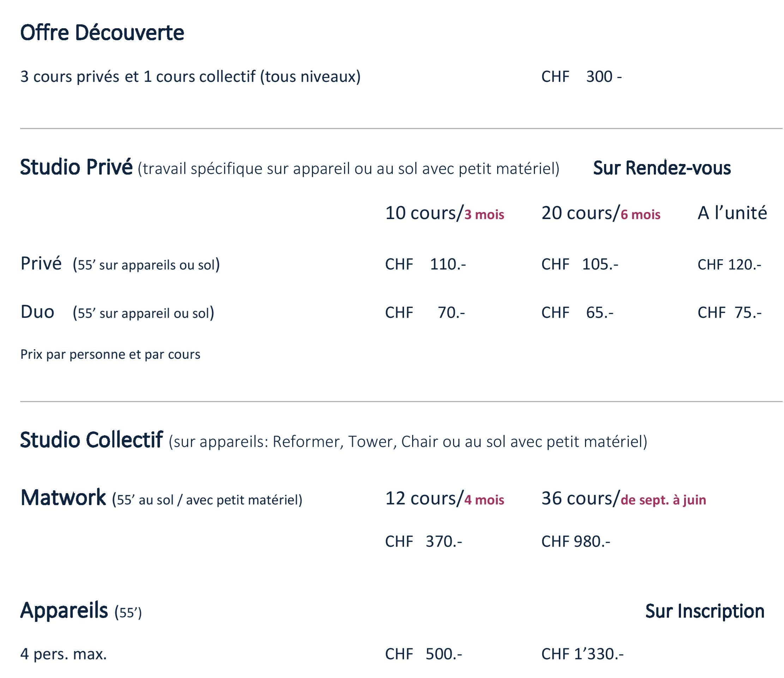Click the Prix par personne et par cours note
Viewport: 784px width, 678px height.
[x=110, y=355]
